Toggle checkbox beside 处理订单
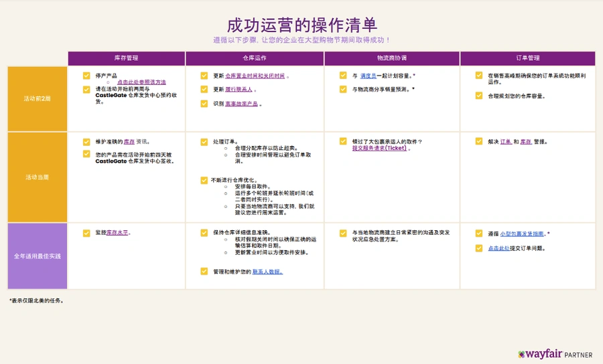Viewport: 603px width, 364px height. 204,142
